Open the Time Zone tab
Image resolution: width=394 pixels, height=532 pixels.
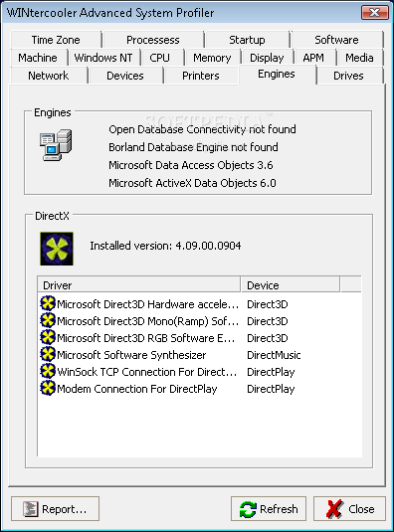(56, 40)
